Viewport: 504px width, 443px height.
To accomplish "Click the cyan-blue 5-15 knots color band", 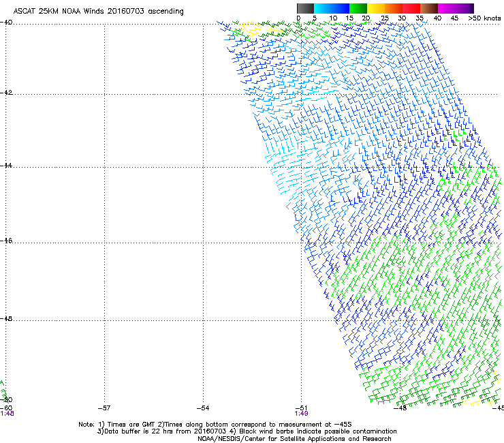I will [332, 8].
